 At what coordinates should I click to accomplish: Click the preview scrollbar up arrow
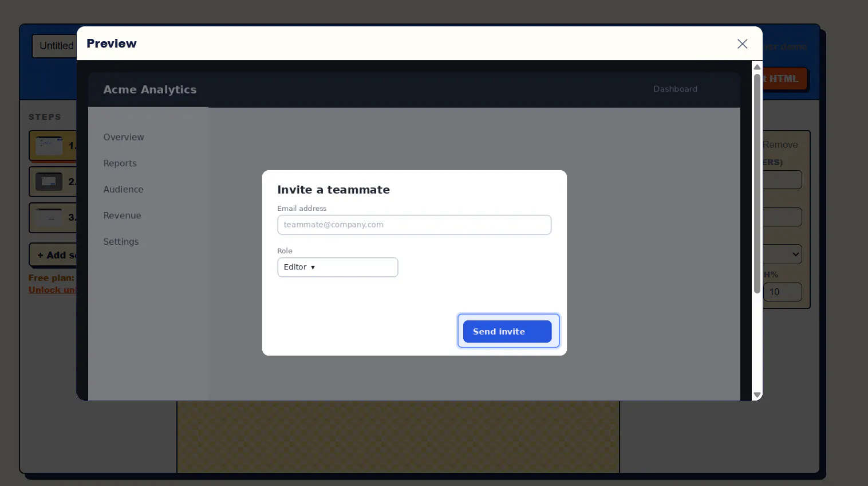[757, 67]
